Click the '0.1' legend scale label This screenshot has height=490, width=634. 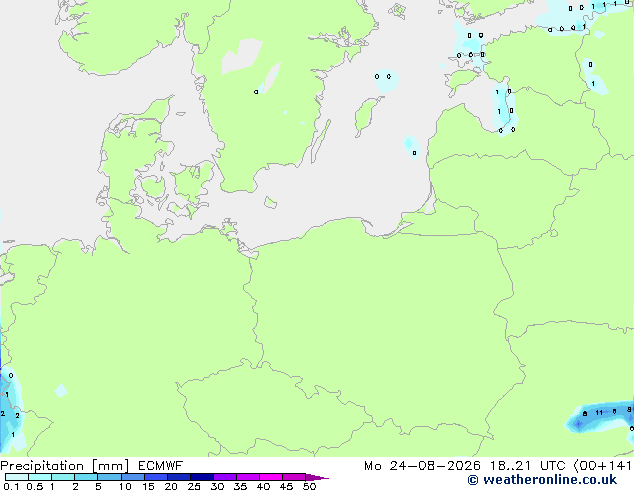[11, 486]
